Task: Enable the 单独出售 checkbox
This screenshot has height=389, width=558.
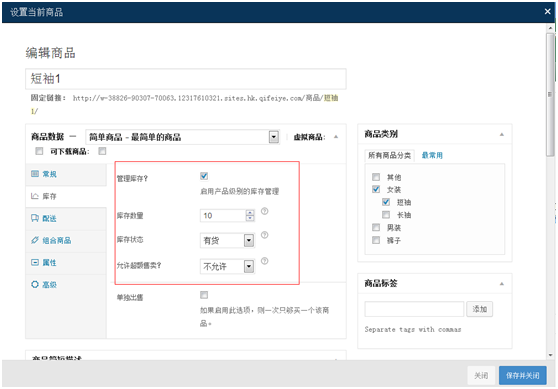Action: click(204, 295)
